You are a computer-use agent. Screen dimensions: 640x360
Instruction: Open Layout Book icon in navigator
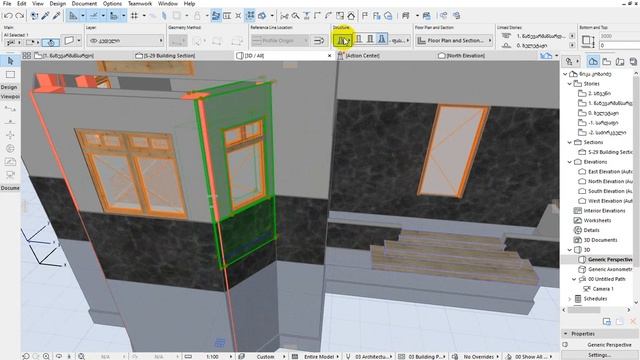[620, 62]
